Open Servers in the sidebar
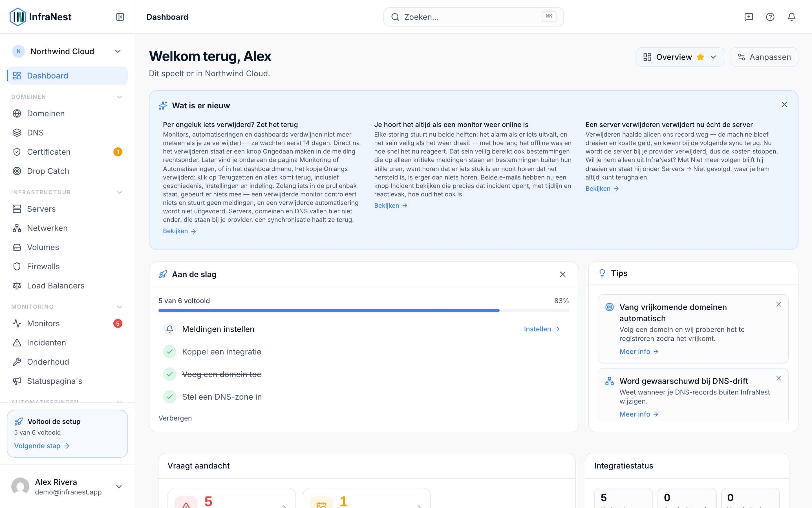This screenshot has height=508, width=812. 67,209
